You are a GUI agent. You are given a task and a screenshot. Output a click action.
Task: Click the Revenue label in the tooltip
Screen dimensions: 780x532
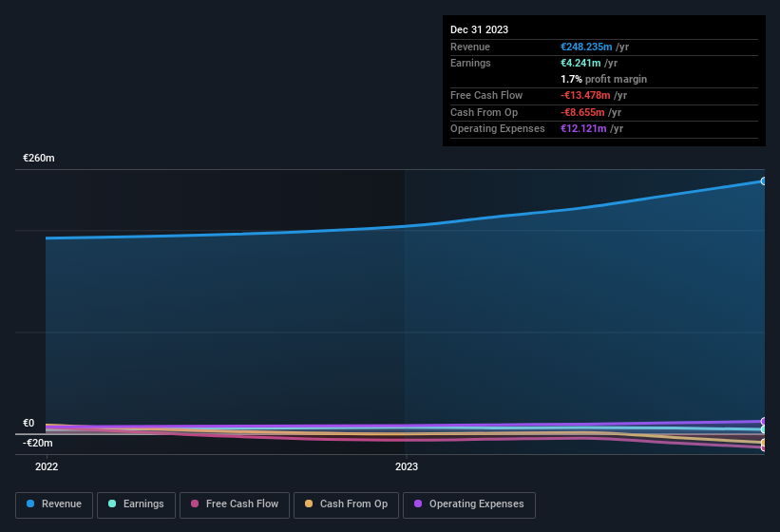pos(470,47)
